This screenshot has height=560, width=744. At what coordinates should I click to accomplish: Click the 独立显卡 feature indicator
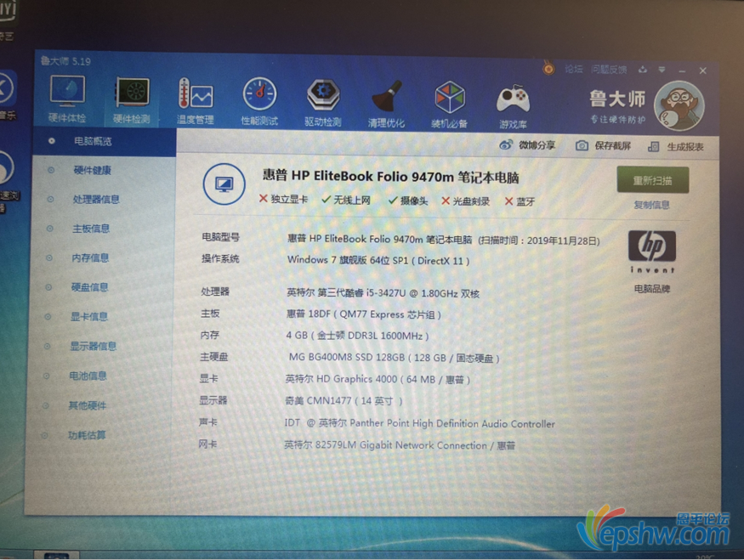coord(283,199)
